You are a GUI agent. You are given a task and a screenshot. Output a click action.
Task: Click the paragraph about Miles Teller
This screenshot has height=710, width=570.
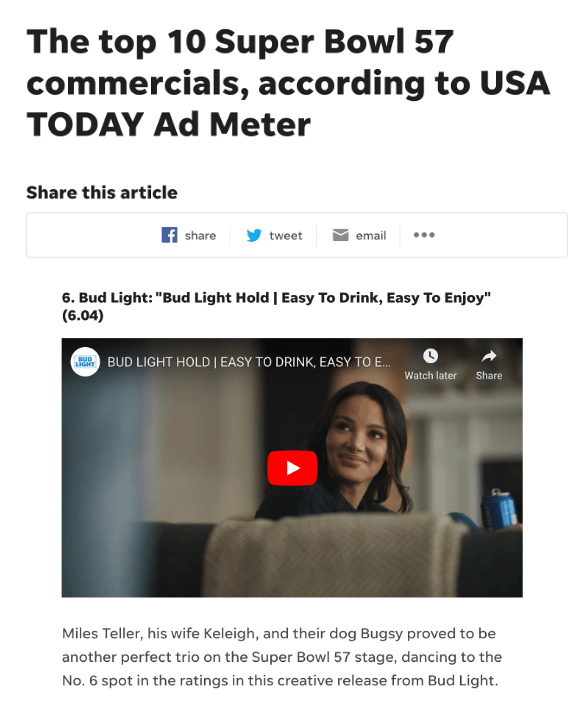[x=282, y=657]
